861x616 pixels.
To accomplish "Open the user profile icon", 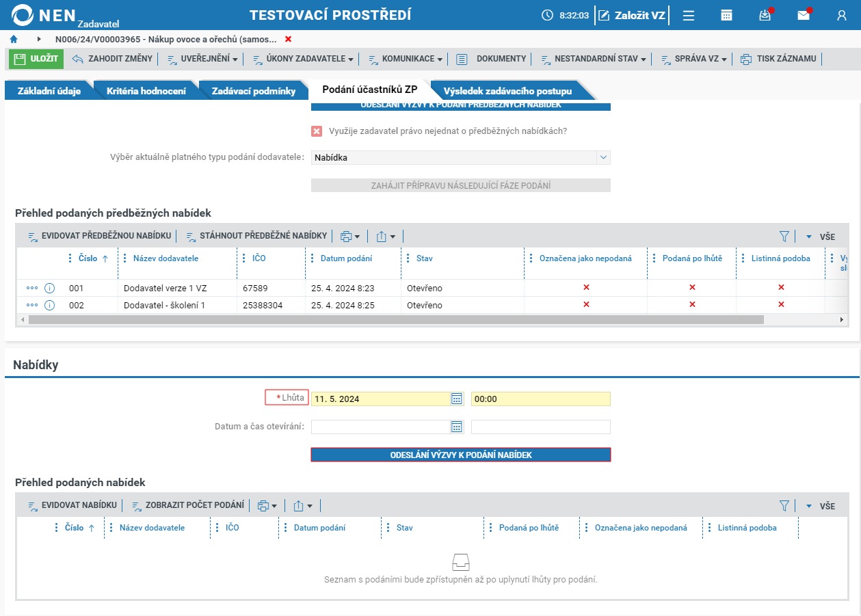I will (x=842, y=15).
